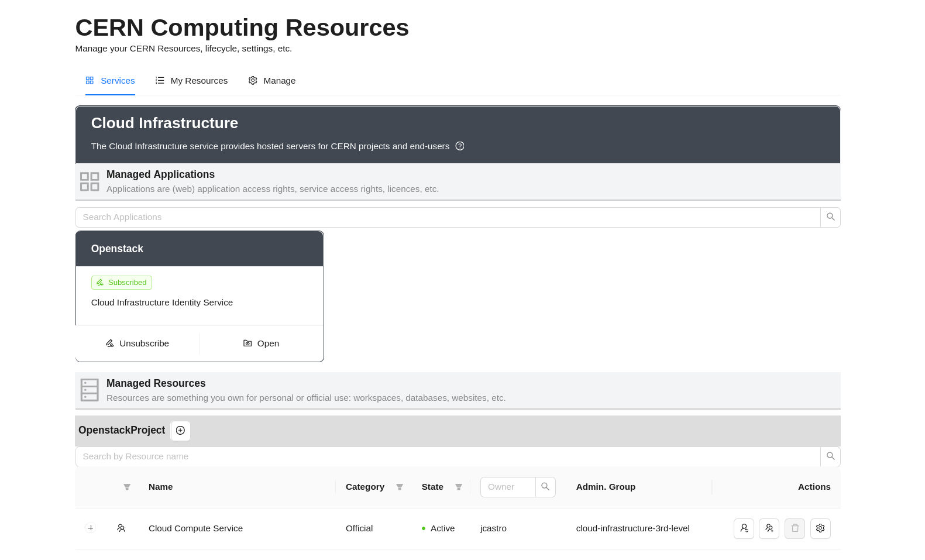Click the group icon on Cloud Compute Service row

pyautogui.click(x=121, y=528)
